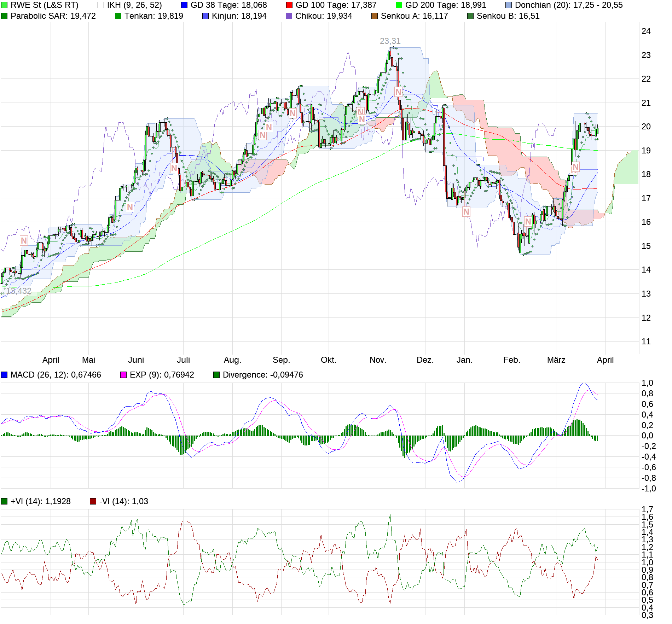Click the Senkou B legend icon
The width and height of the screenshot is (672, 624).
470,16
